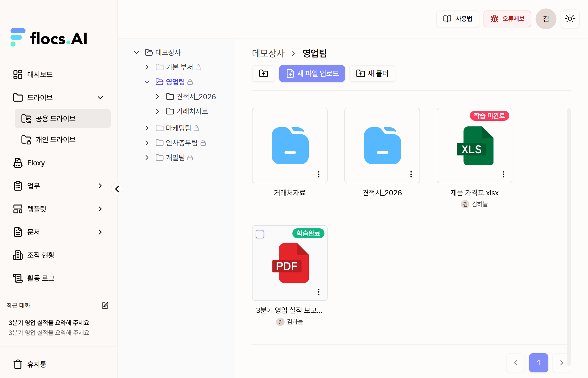This screenshot has height=378, width=588.
Task: Collapse the 영업팀 tree folder
Action: (x=147, y=82)
